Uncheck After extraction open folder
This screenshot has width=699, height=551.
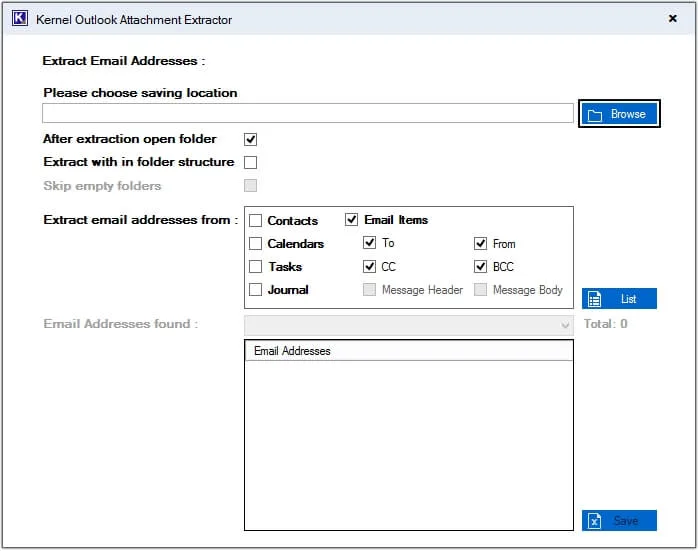click(x=251, y=140)
